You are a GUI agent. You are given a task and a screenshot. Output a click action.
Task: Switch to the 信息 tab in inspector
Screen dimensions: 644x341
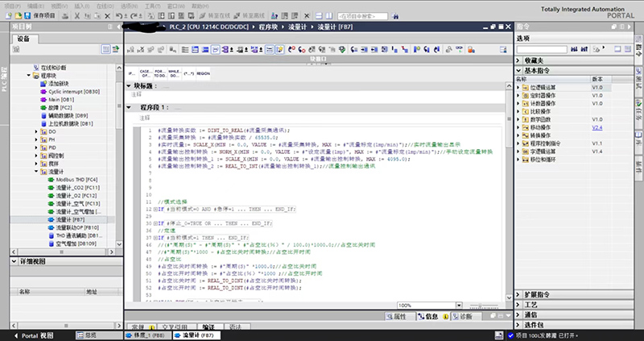pos(431,318)
